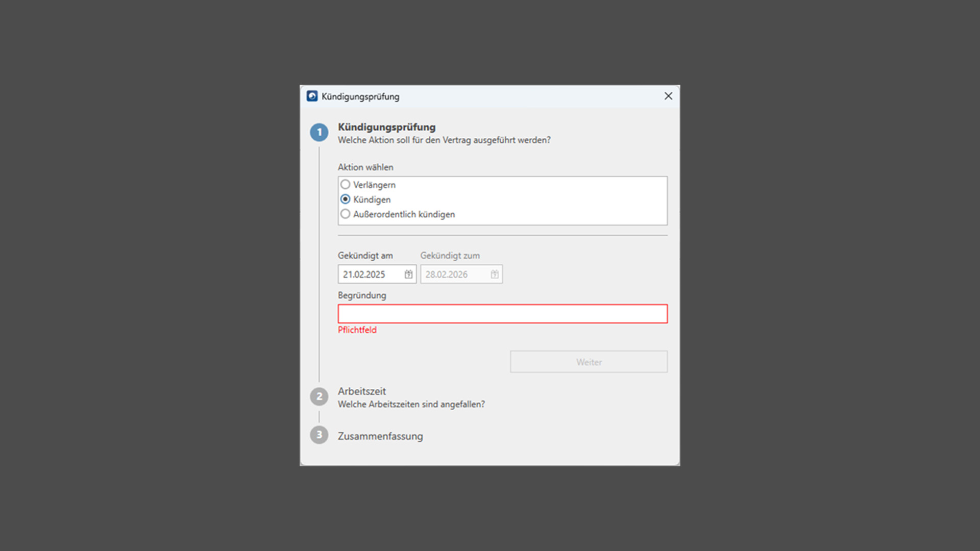The width and height of the screenshot is (980, 551).
Task: Open calendar picker for Gekündigt am
Action: point(408,274)
